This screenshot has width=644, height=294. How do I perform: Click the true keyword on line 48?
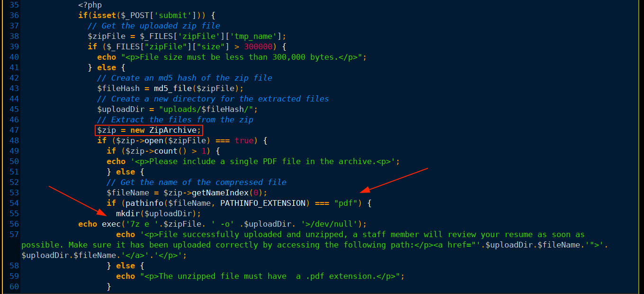244,140
